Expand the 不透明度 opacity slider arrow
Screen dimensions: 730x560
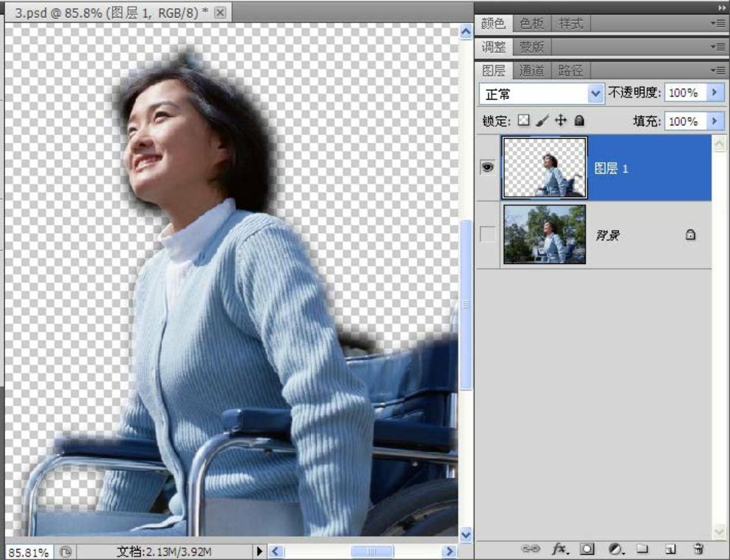[715, 93]
